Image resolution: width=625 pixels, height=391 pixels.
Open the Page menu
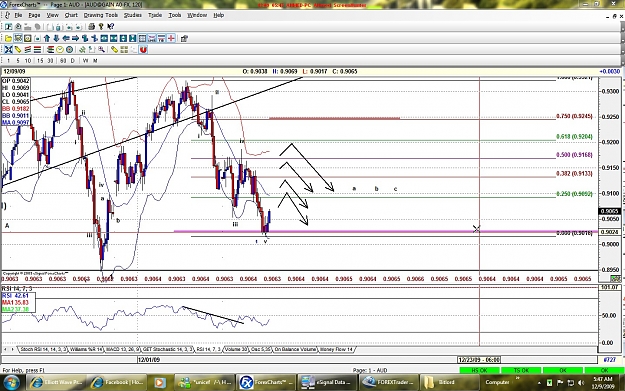34,15
